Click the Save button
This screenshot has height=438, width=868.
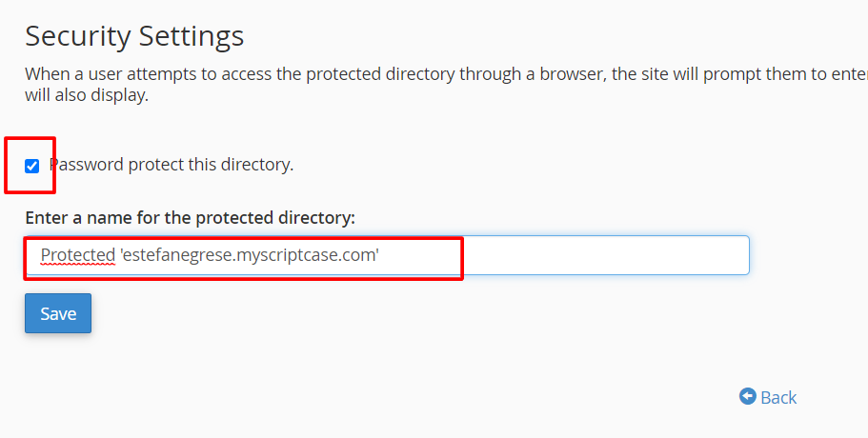pos(58,313)
